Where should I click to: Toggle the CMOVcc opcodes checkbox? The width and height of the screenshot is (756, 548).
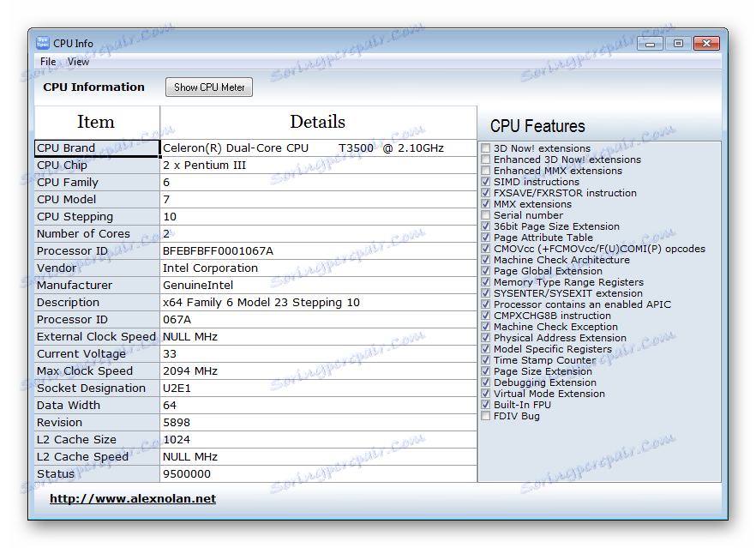point(485,249)
